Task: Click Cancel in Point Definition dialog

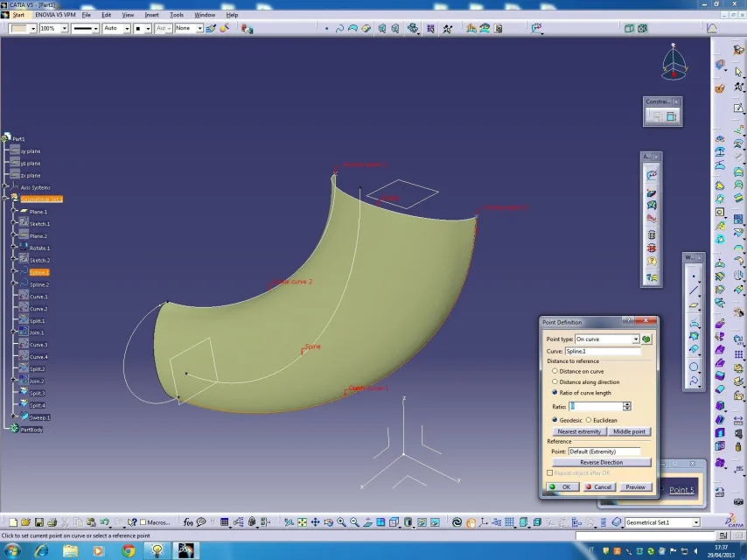Action: pyautogui.click(x=599, y=487)
